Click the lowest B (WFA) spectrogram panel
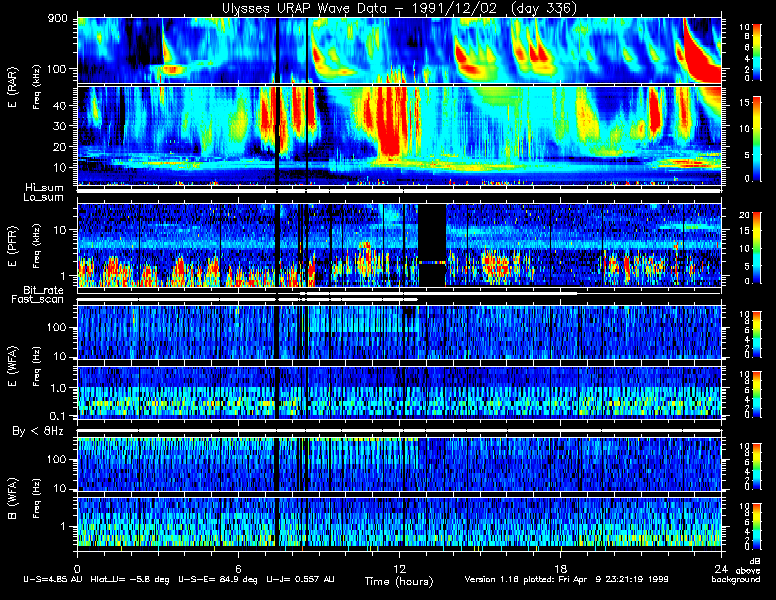The height and width of the screenshot is (600, 776). pos(399,522)
